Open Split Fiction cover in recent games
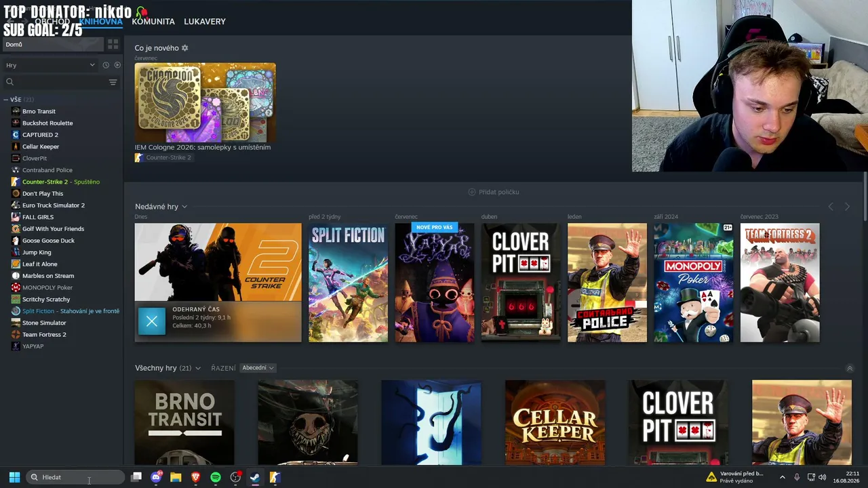 (349, 283)
